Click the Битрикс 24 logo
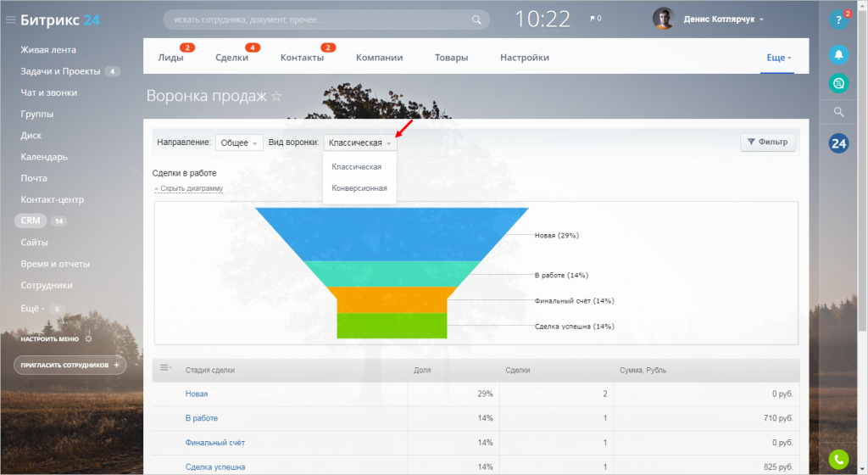Viewport: 868px width, 475px height. tap(60, 20)
